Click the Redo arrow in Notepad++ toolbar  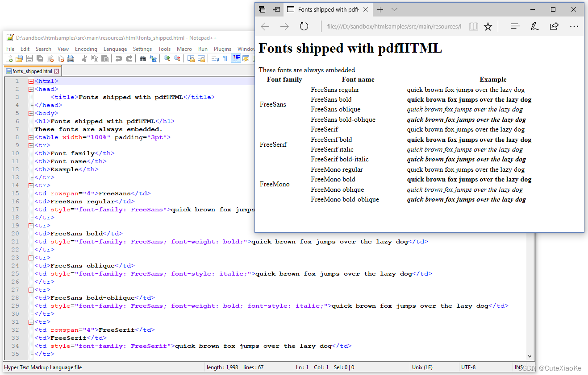[x=129, y=58]
